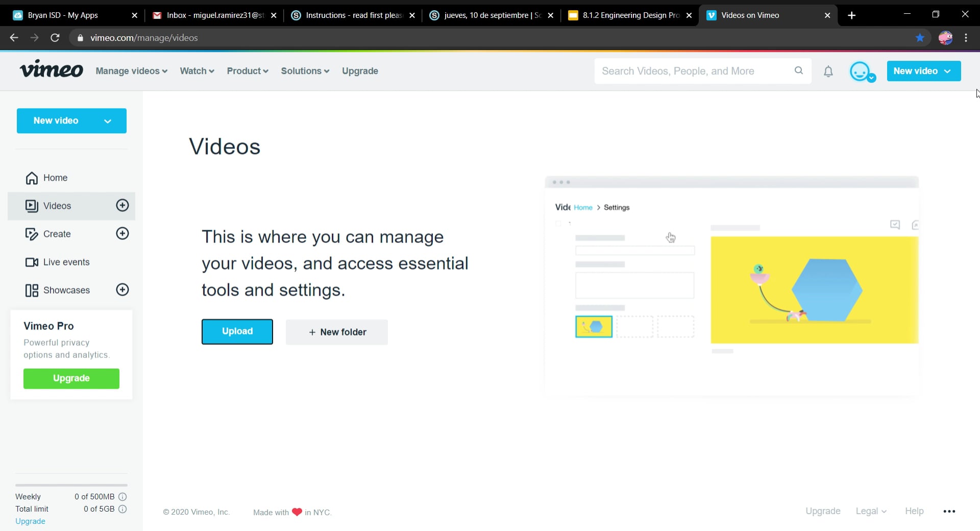Image resolution: width=980 pixels, height=531 pixels.
Task: Expand the Product menu
Action: click(x=248, y=71)
